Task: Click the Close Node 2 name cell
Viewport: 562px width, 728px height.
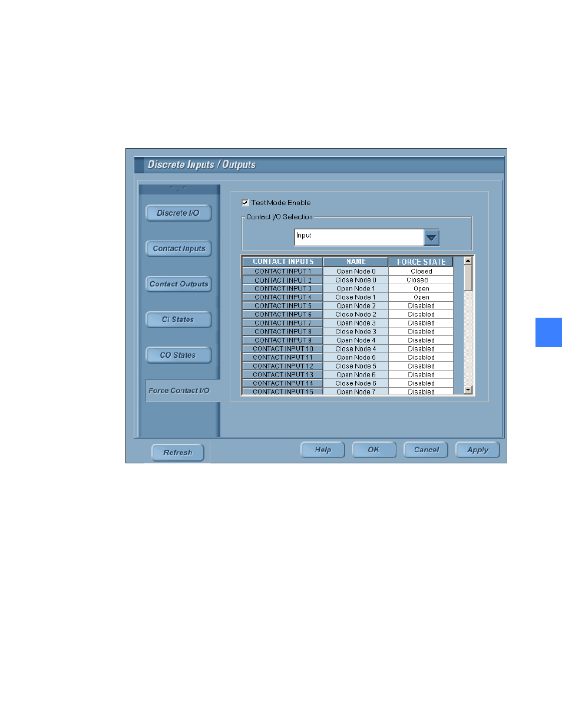Action: coord(356,315)
